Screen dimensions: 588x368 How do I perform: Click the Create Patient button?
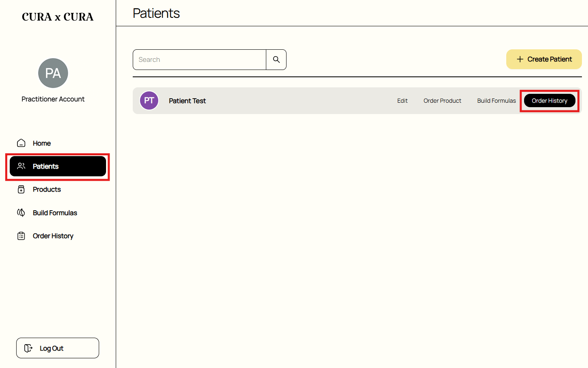tap(544, 59)
